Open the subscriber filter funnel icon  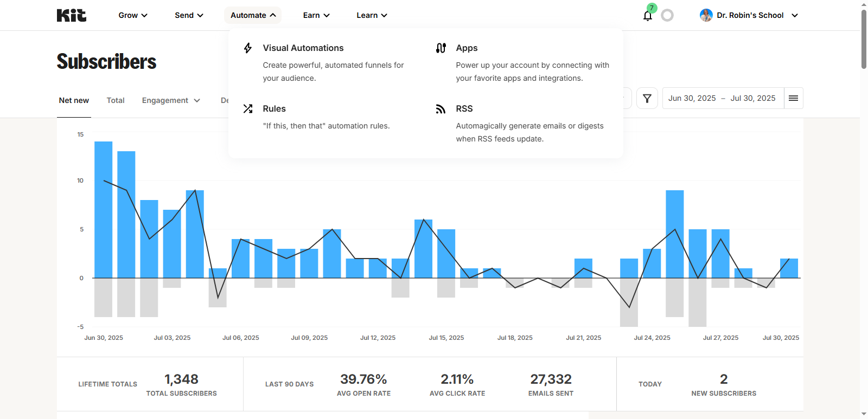(647, 98)
